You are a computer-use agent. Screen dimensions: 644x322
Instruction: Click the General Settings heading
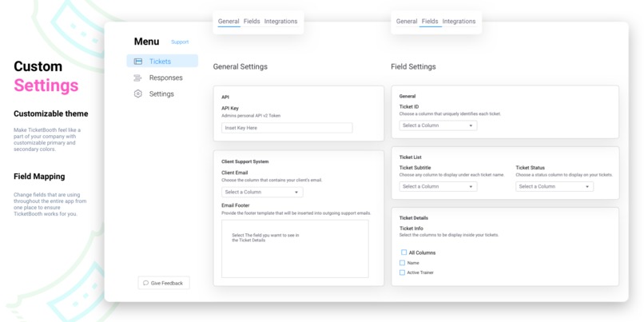(x=240, y=66)
